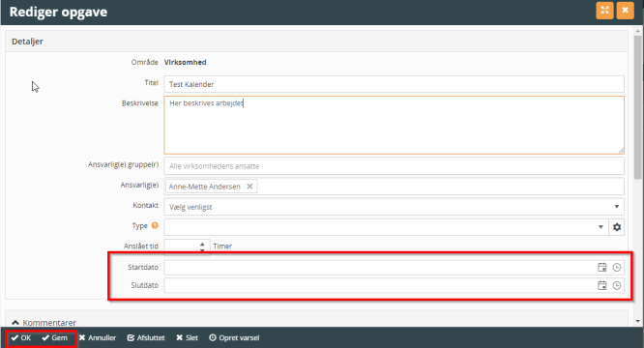The image size is (644, 348).
Task: Toggle full-screen with the orange expand icon
Action: (604, 11)
